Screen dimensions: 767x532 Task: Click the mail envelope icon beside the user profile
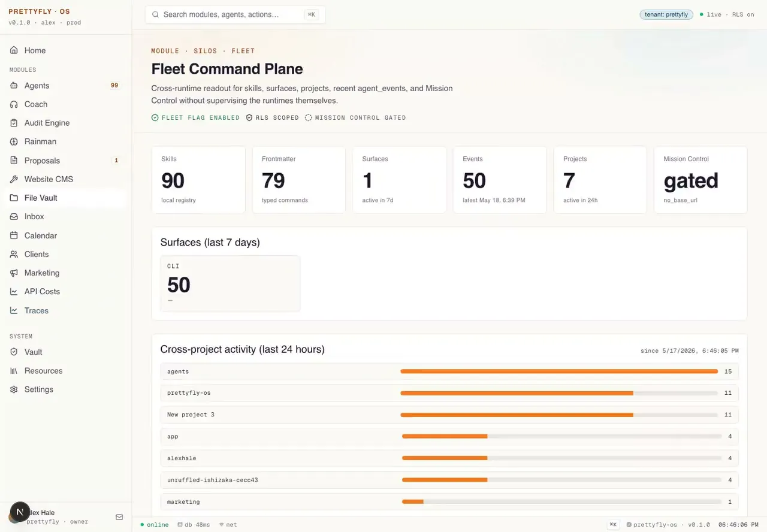point(119,517)
